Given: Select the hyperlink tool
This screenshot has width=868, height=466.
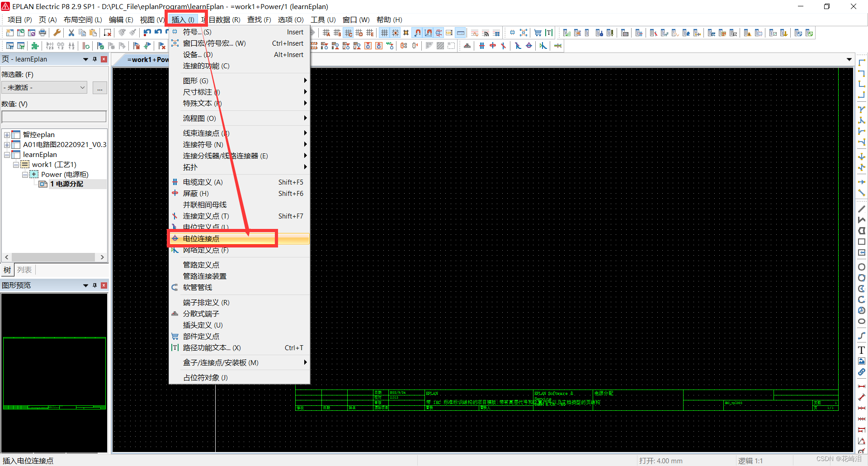Looking at the screenshot, I should pos(862,372).
